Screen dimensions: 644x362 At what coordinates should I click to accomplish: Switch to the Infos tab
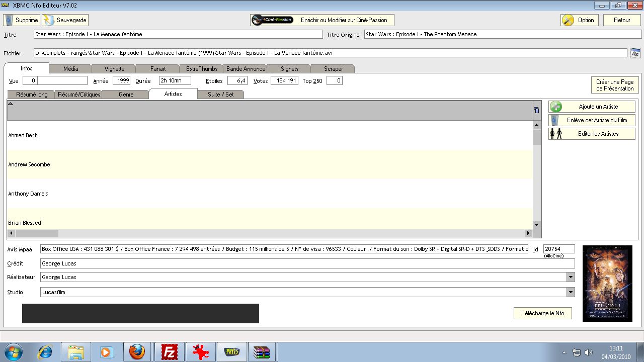click(27, 68)
